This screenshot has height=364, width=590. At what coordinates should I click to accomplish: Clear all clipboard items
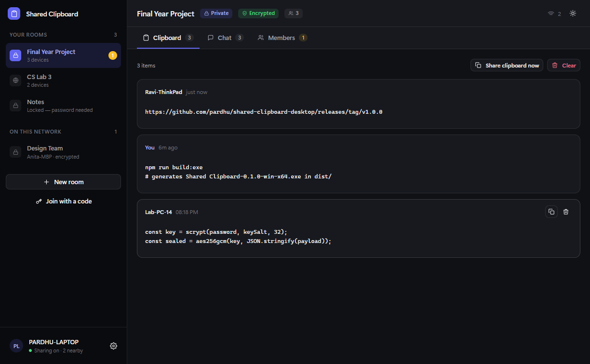pos(563,65)
